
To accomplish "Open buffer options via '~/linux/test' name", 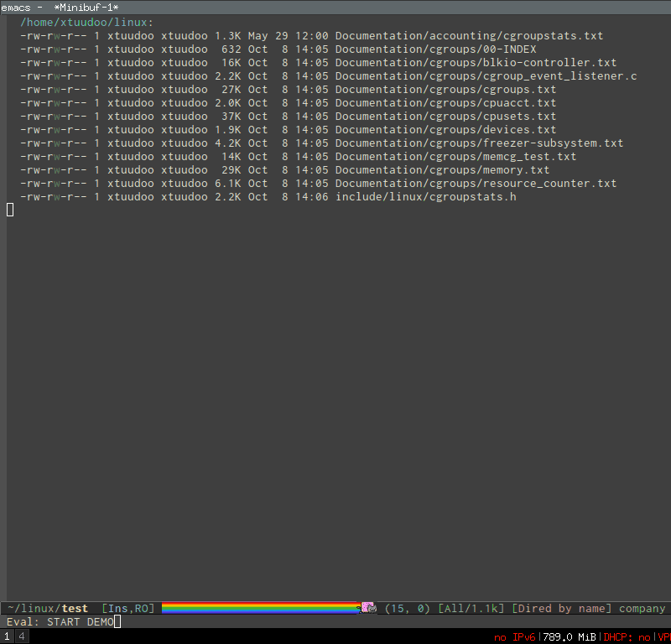I will pos(40,608).
